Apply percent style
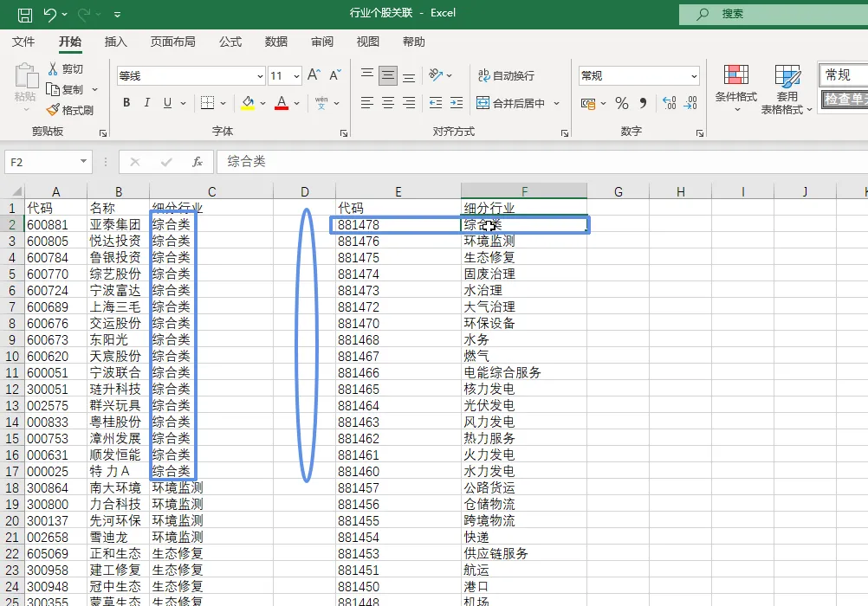This screenshot has width=868, height=606. (x=622, y=104)
